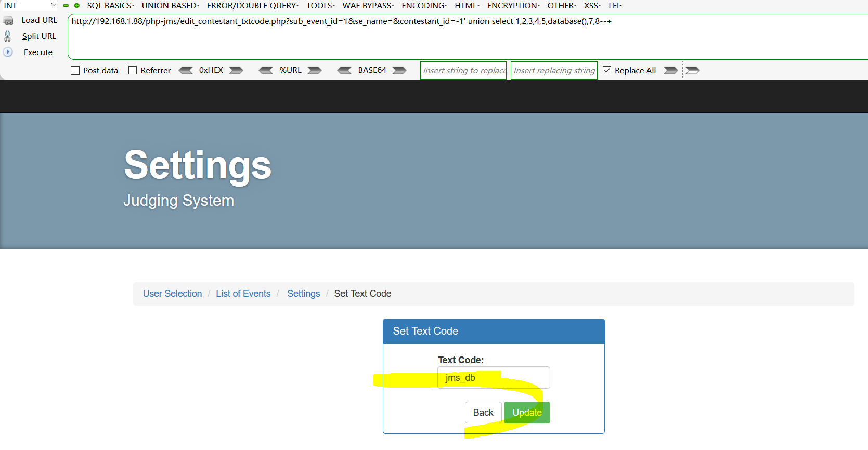Click the BASE64 label
The image size is (868, 450).
(372, 70)
